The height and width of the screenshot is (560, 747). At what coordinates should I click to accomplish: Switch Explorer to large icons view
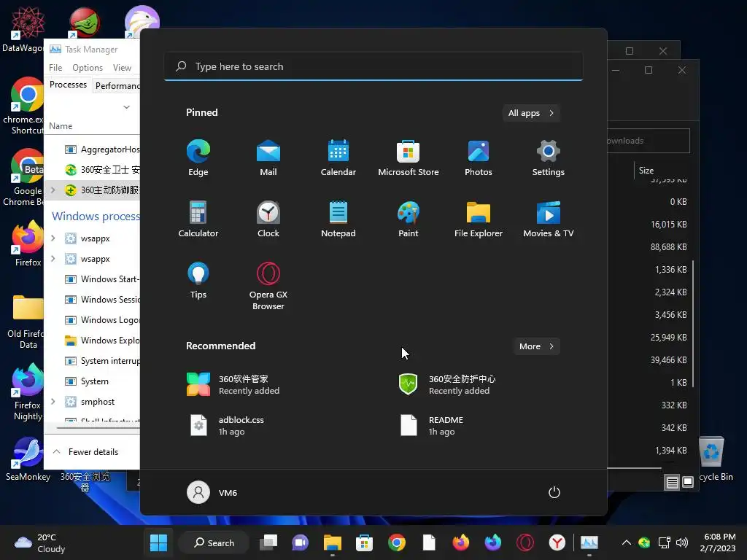point(688,483)
